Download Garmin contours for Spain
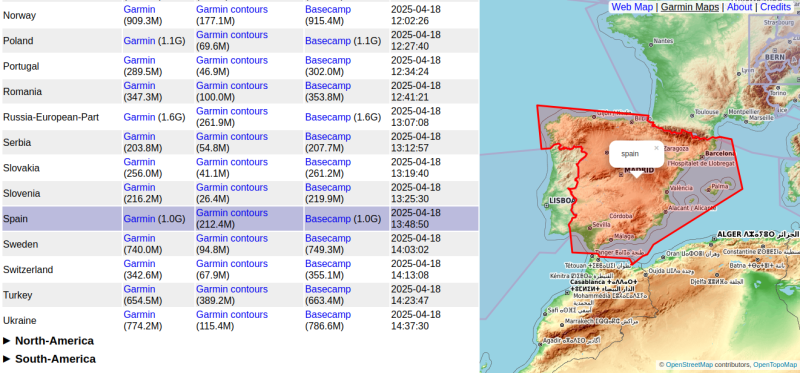 click(232, 213)
